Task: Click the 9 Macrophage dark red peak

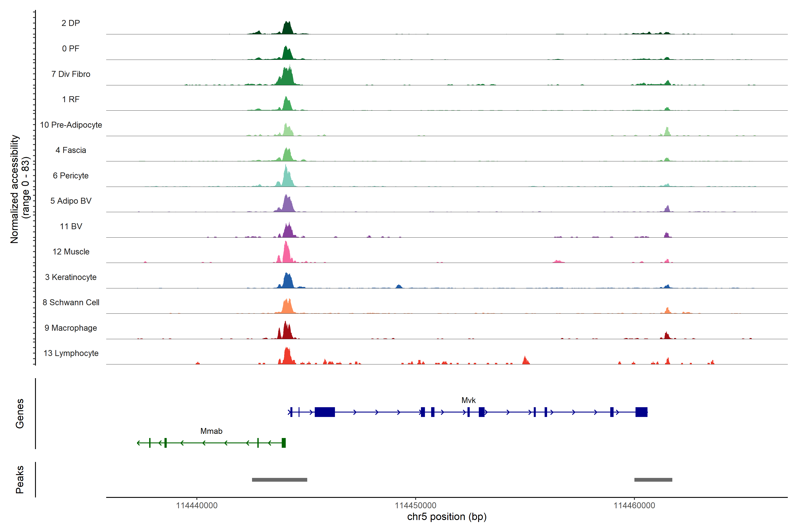Action: point(287,332)
